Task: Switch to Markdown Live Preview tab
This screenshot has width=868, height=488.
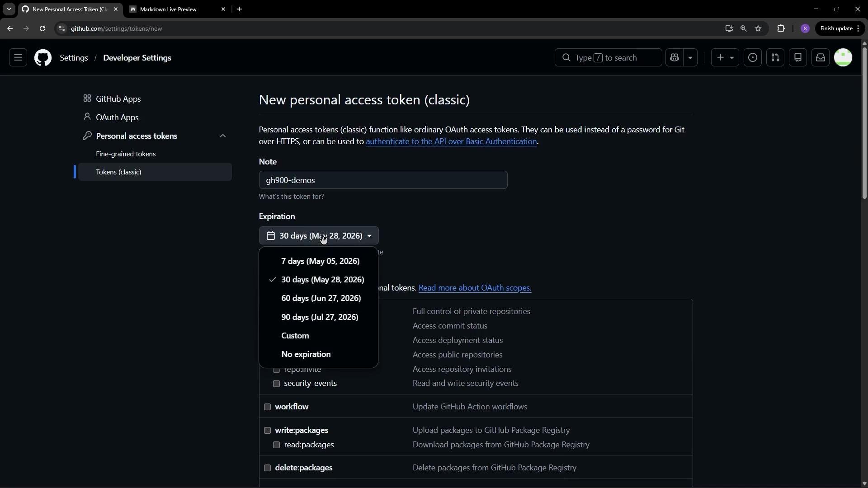Action: point(177,9)
